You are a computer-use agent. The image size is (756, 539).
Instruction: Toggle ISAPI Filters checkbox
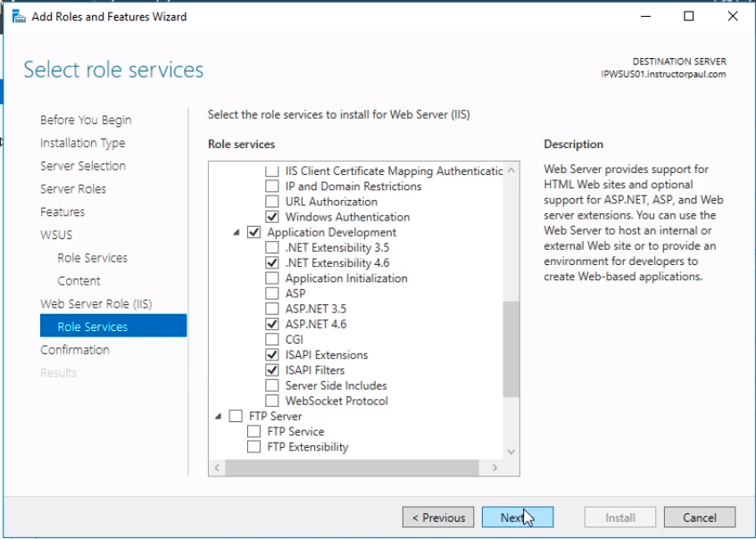point(272,370)
